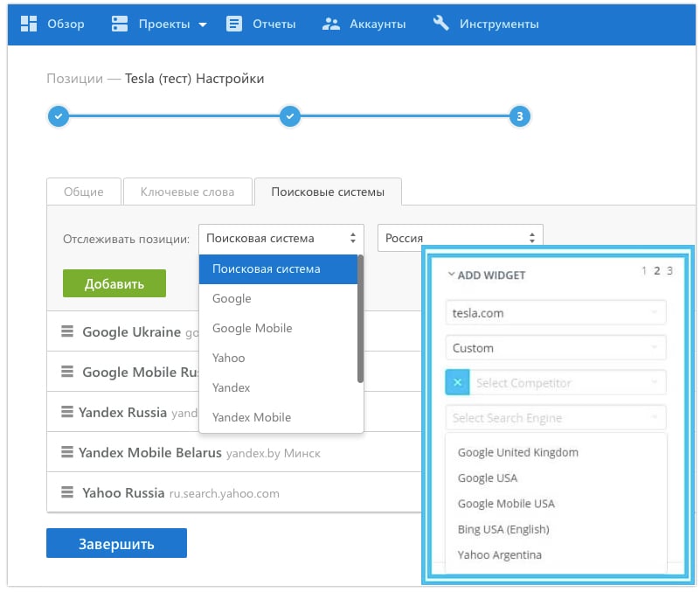This screenshot has height=592, width=700.
Task: Go to first completed step circle
Action: tap(58, 116)
